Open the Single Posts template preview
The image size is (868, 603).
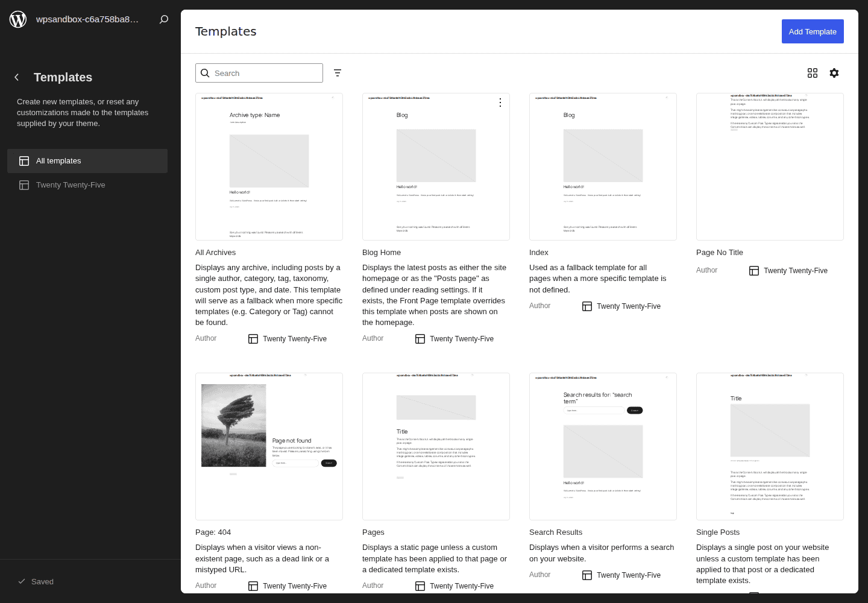(x=770, y=446)
